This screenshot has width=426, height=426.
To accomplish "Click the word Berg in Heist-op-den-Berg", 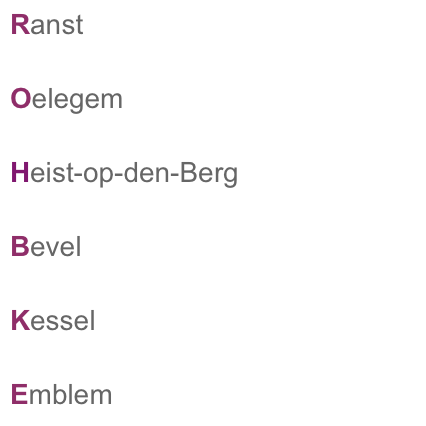I will click(209, 175).
